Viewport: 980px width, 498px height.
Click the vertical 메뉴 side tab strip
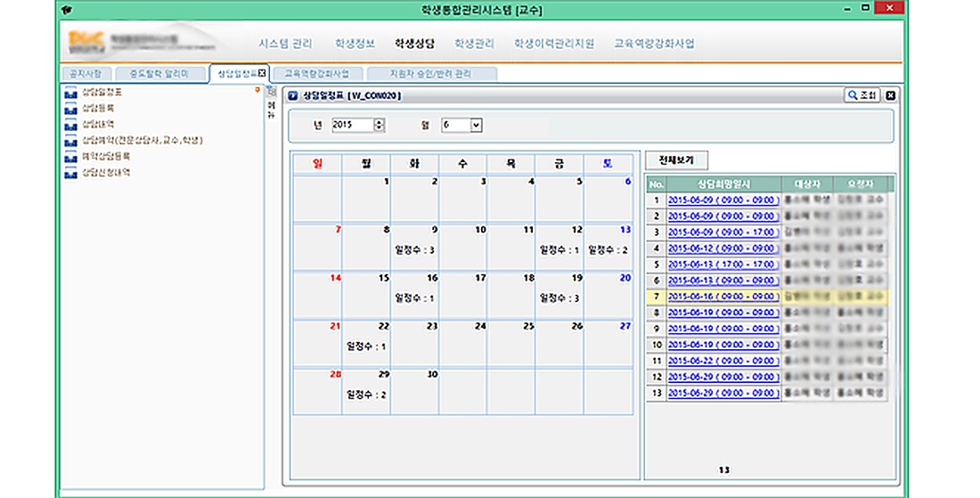[x=271, y=103]
